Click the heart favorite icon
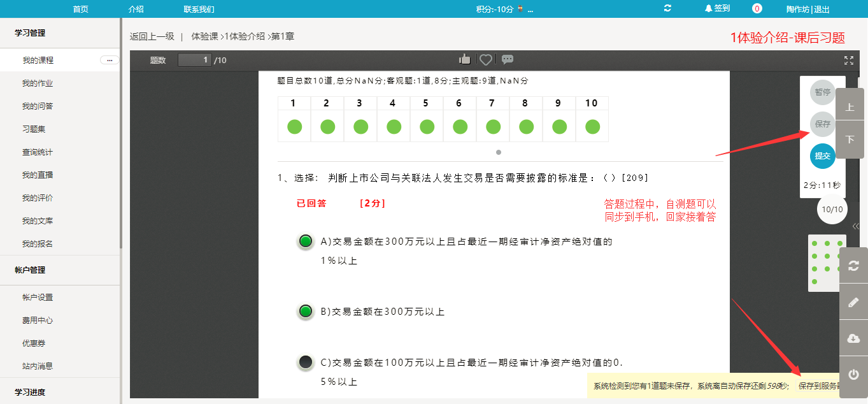This screenshot has width=868, height=404. pos(486,59)
